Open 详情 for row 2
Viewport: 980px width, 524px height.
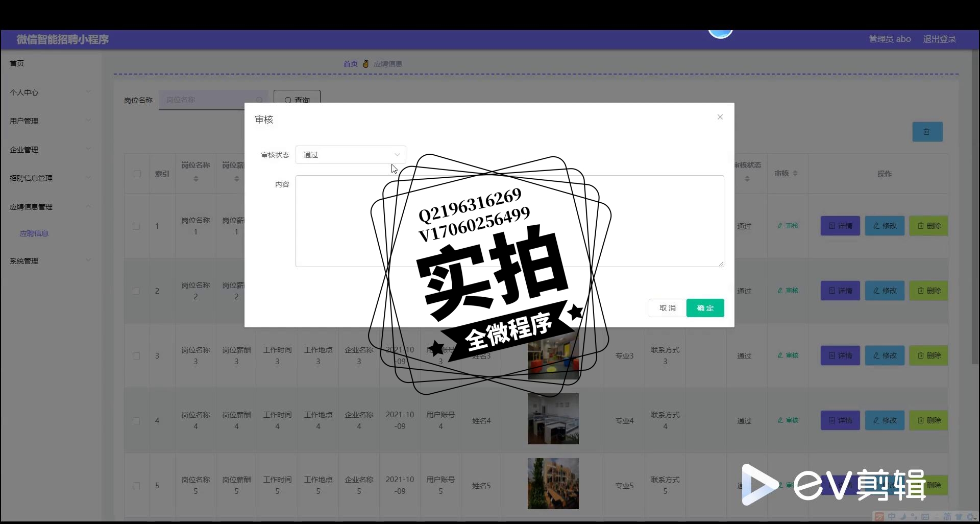click(x=840, y=291)
